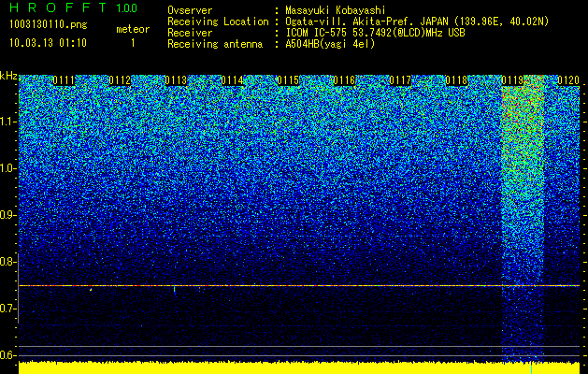Click the meteor count label
Screen dimensions: 588x374
(133, 29)
